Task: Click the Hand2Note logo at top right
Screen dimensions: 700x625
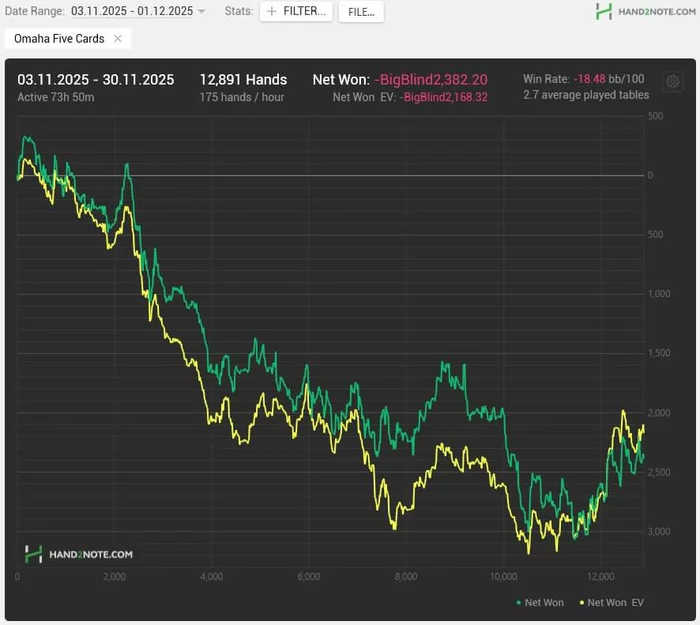Action: point(645,11)
